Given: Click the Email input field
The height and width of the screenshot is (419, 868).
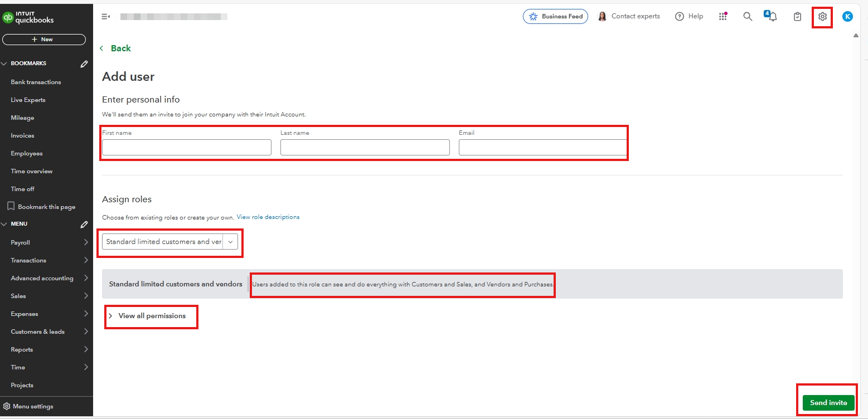Looking at the screenshot, I should click(x=542, y=148).
